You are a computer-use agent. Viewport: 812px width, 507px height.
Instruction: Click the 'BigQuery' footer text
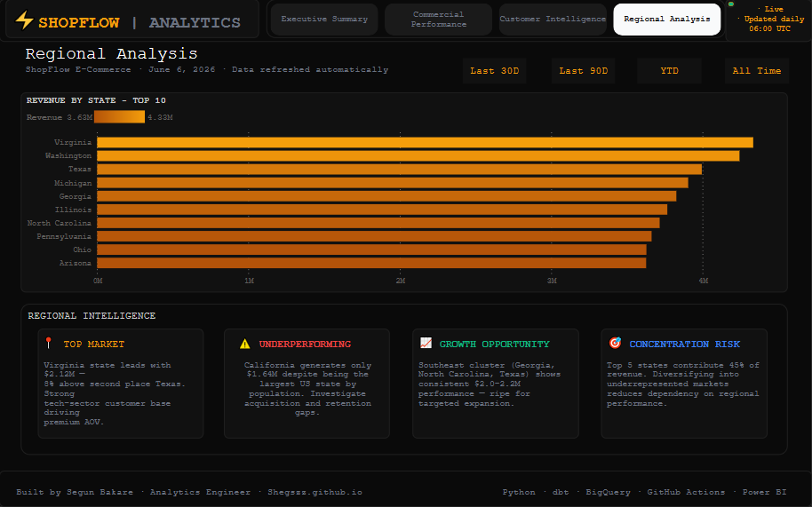(608, 492)
